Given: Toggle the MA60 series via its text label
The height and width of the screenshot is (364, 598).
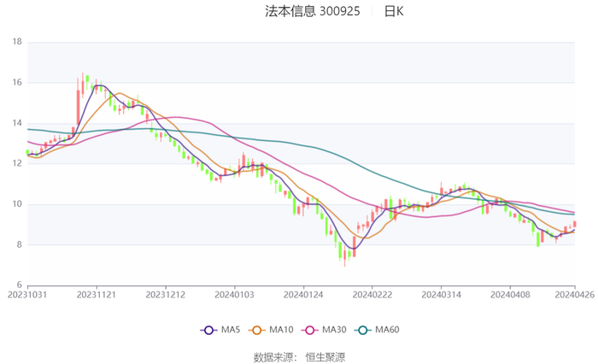Looking at the screenshot, I should click(388, 330).
